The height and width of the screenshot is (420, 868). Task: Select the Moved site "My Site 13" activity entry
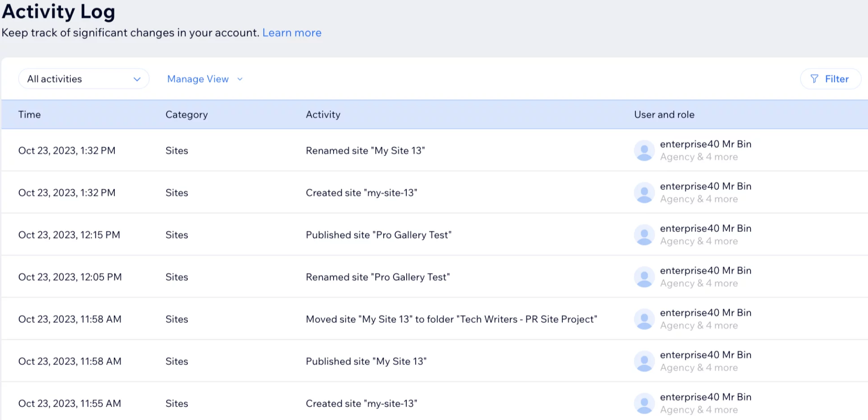tap(451, 319)
